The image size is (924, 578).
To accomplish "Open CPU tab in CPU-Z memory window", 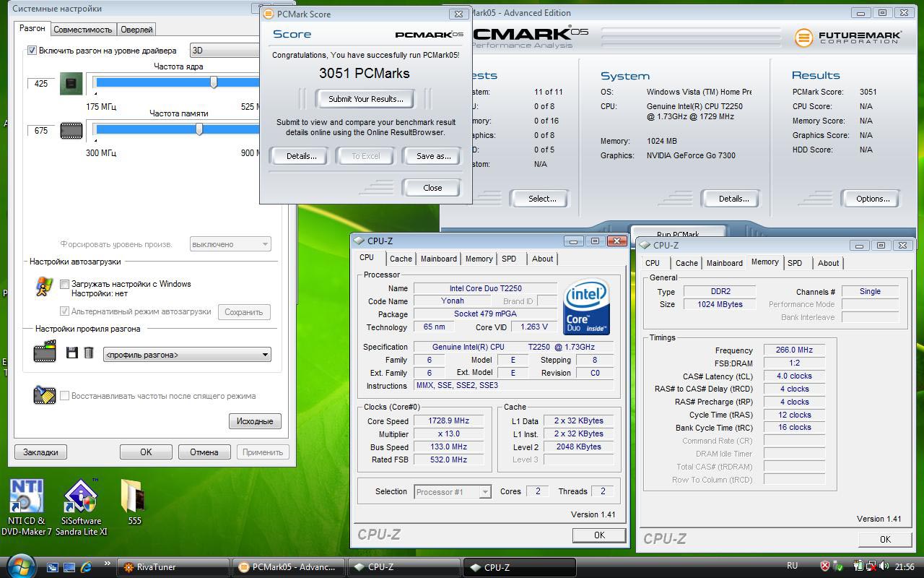I will click(653, 263).
